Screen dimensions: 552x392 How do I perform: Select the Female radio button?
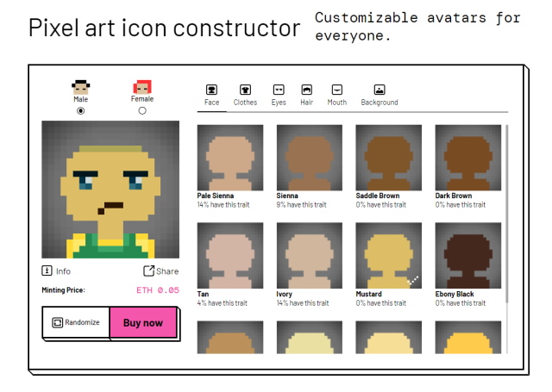click(142, 110)
